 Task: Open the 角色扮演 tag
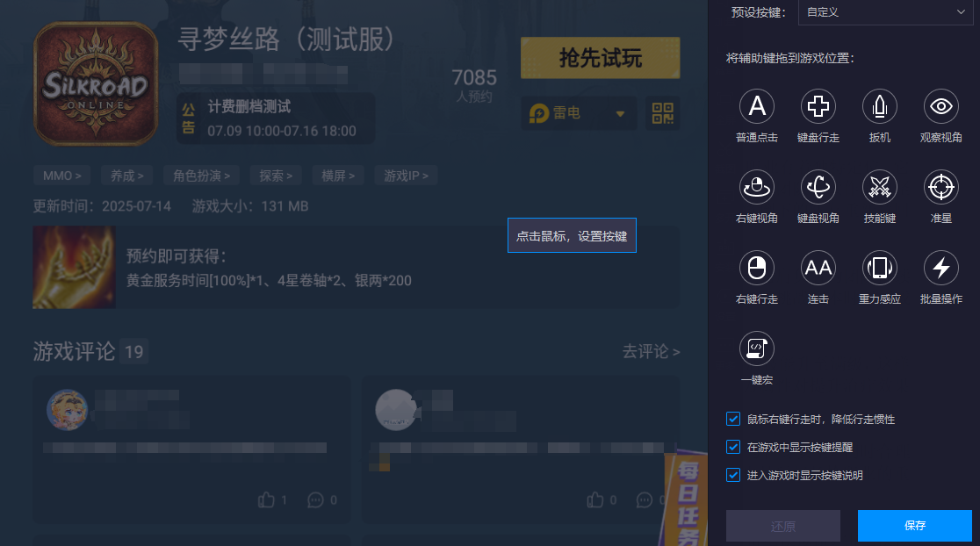(201, 176)
